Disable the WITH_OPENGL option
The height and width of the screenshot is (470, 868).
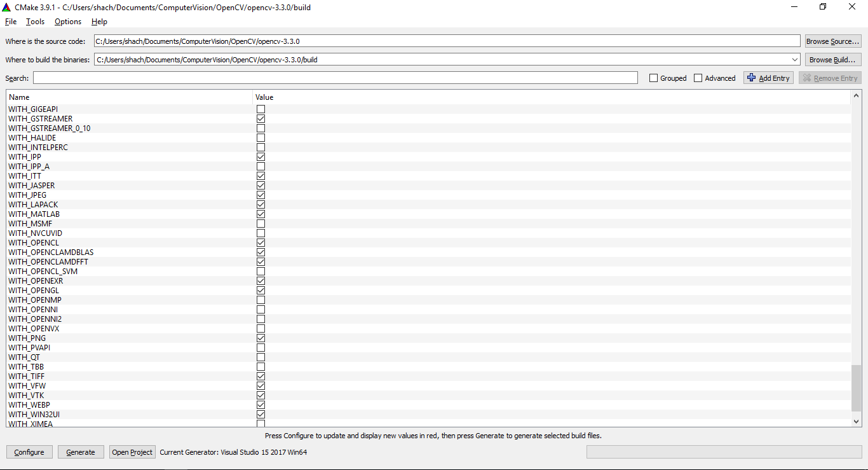point(261,290)
